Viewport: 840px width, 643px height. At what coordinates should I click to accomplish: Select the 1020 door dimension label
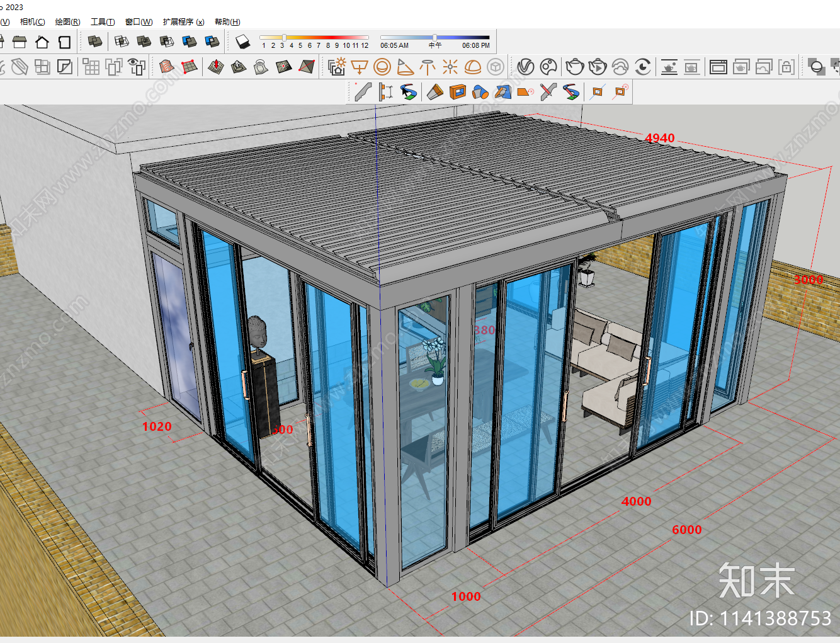[157, 426]
